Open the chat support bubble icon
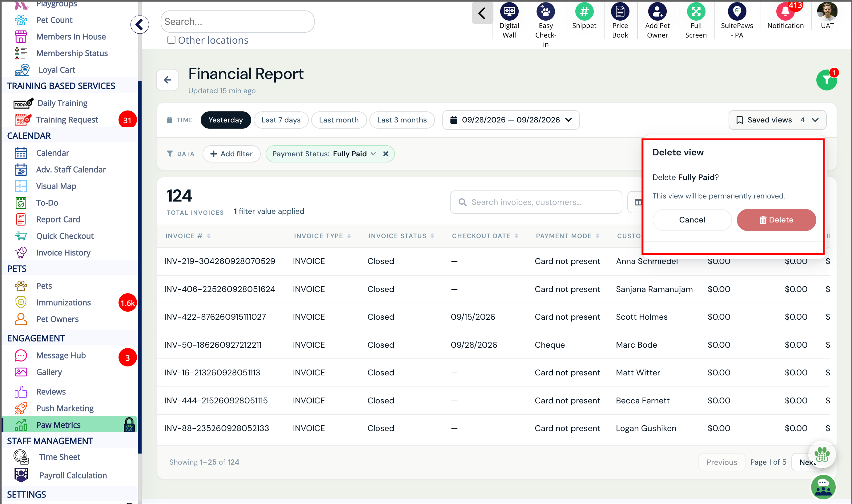The height and width of the screenshot is (504, 852). pyautogui.click(x=823, y=487)
